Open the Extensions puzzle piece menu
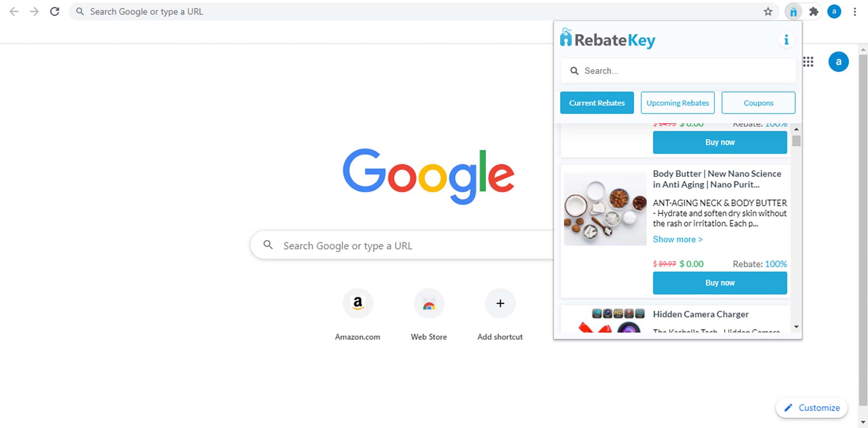This screenshot has width=868, height=428. tap(814, 12)
